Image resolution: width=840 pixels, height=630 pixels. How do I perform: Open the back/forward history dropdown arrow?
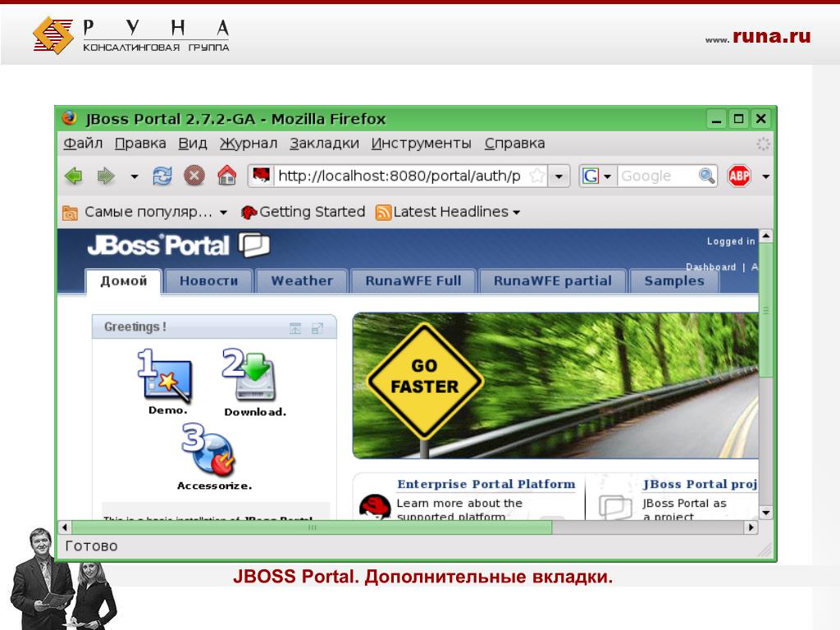click(135, 176)
